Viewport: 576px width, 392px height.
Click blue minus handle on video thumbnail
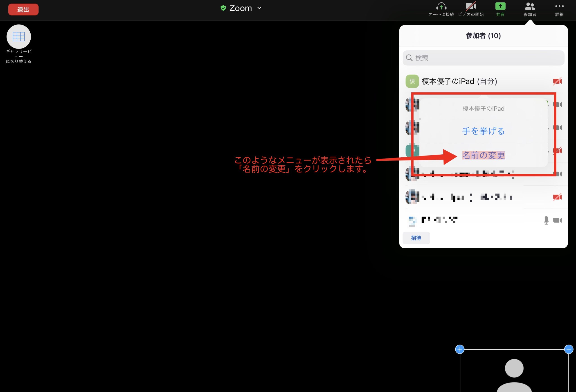[569, 350]
